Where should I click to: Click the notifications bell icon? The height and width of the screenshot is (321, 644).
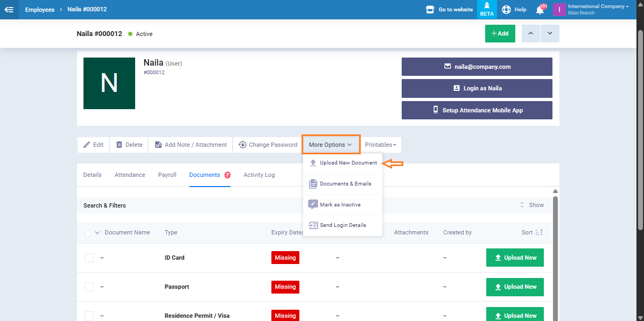(540, 10)
